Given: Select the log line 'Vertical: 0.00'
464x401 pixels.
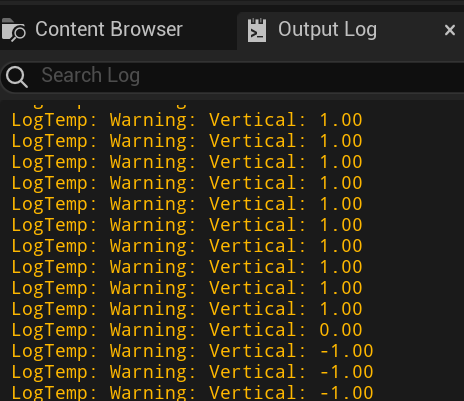Looking at the screenshot, I should (x=187, y=330).
